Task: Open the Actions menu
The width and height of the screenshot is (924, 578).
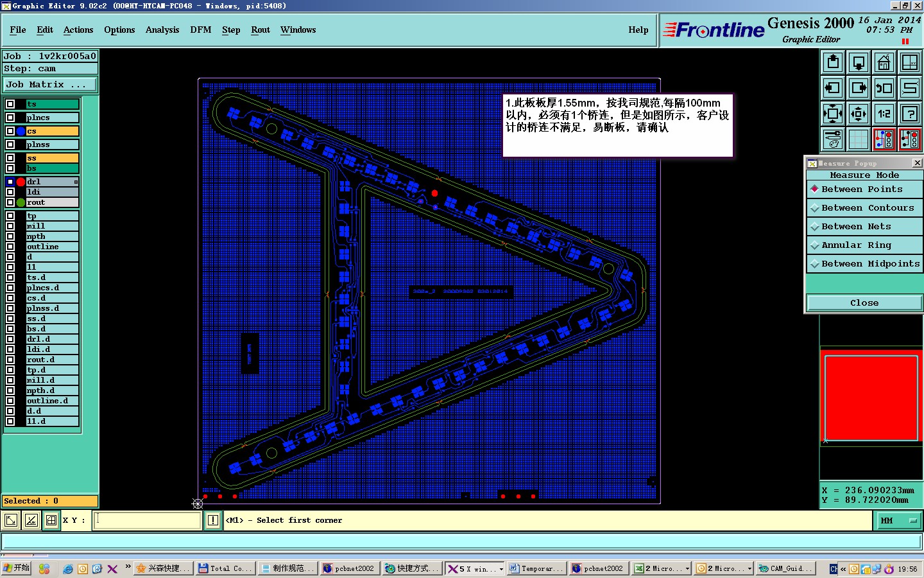Action: coord(78,30)
